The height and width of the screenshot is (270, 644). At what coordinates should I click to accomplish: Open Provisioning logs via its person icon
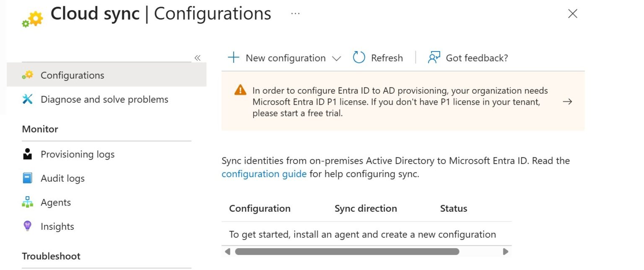tap(28, 154)
